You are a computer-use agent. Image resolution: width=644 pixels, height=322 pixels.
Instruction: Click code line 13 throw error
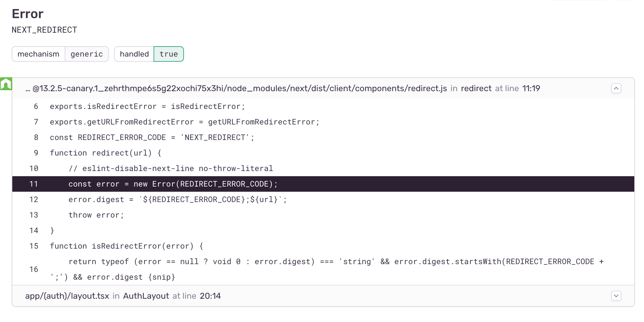tap(96, 215)
